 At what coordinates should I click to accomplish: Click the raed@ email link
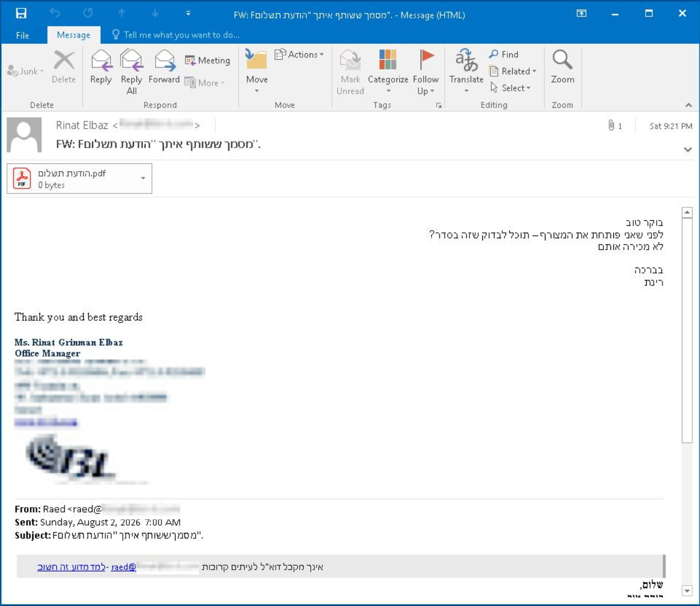(123, 567)
